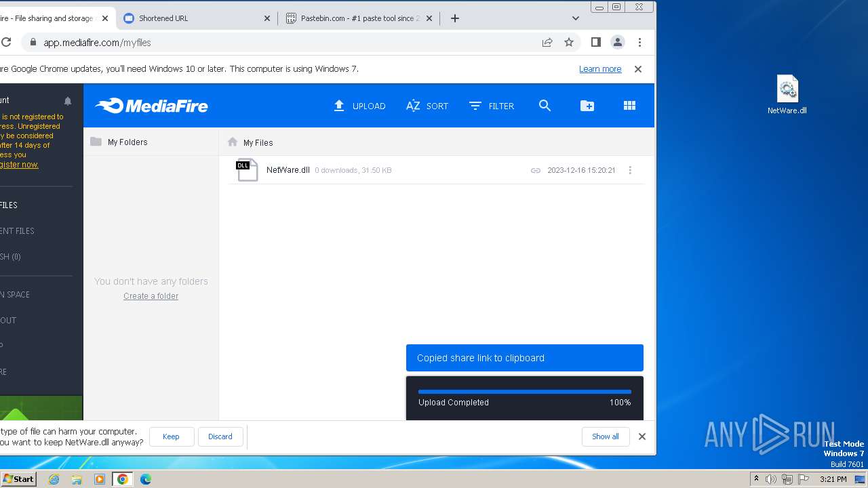Open a new Chrome tab
Viewport: 868px width, 488px height.
point(455,18)
